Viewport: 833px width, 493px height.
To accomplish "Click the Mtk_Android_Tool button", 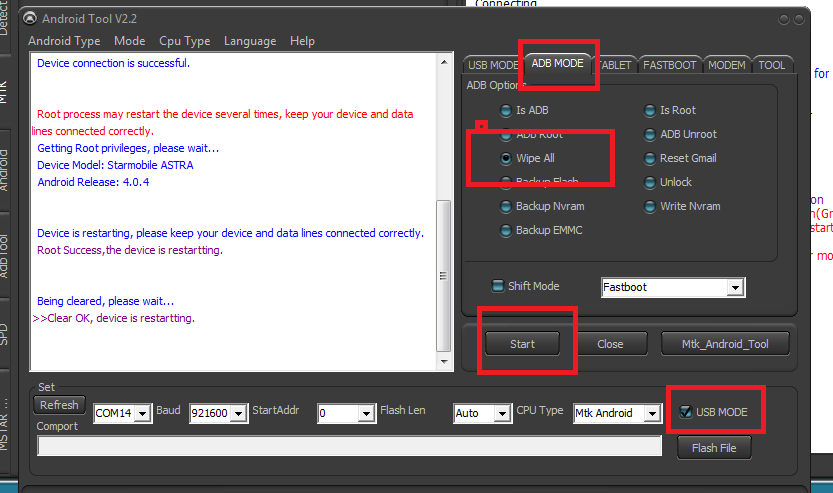I will coord(725,344).
